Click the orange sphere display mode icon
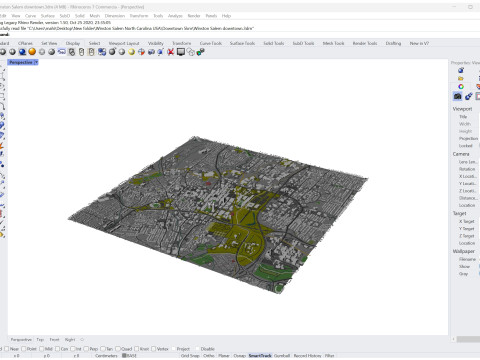 pos(32,52)
